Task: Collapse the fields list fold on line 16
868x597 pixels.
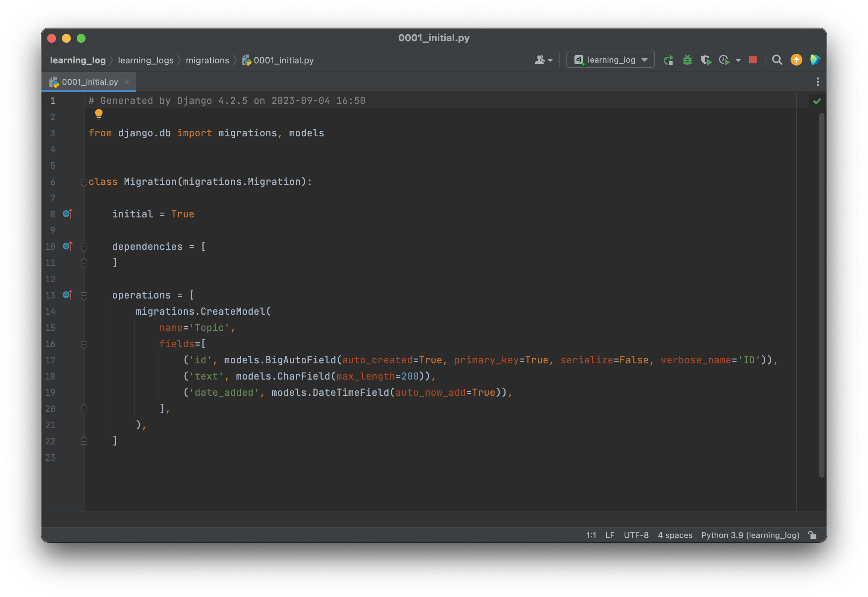Action: tap(84, 344)
